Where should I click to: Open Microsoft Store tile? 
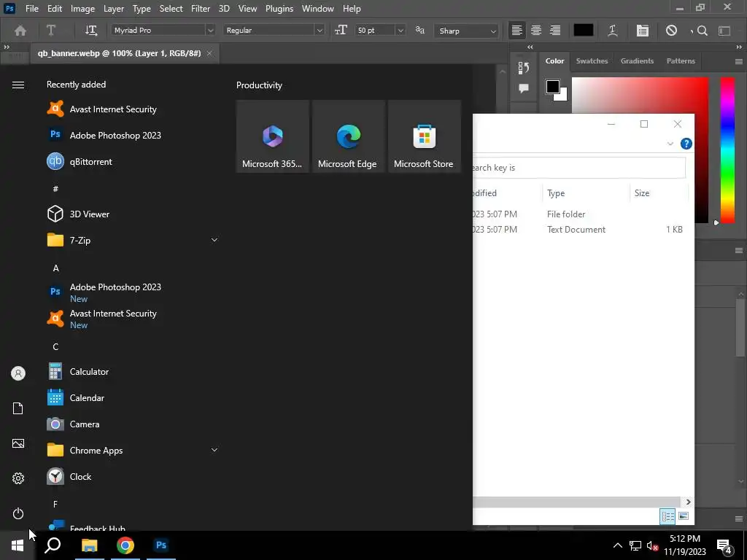[424, 136]
